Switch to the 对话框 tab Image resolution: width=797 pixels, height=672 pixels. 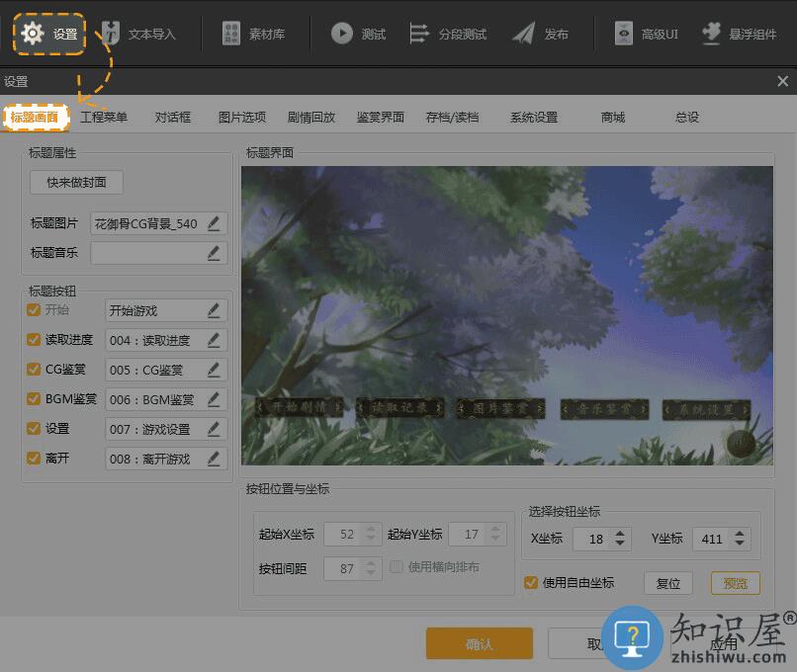172,117
